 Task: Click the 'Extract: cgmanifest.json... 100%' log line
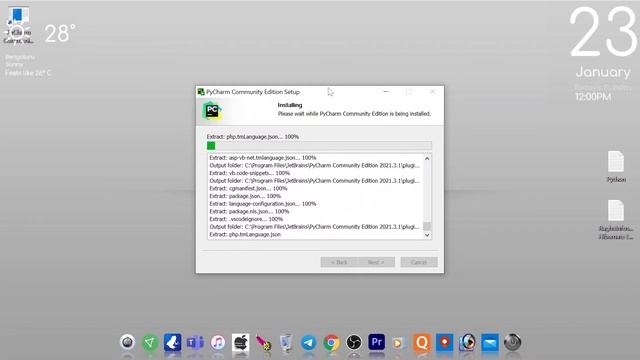click(248, 188)
